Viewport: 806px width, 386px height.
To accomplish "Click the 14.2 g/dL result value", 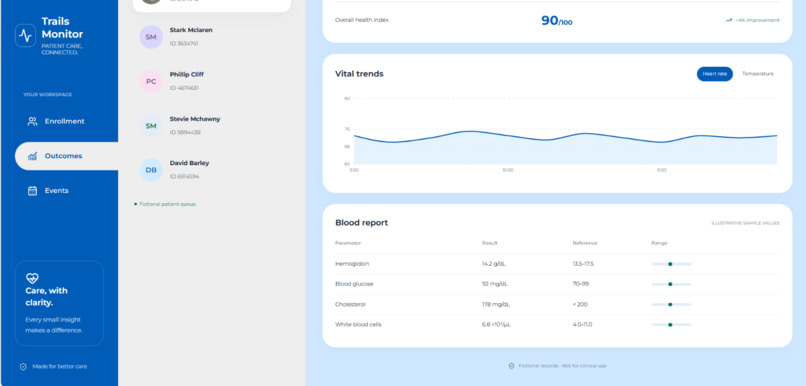I will coord(493,264).
